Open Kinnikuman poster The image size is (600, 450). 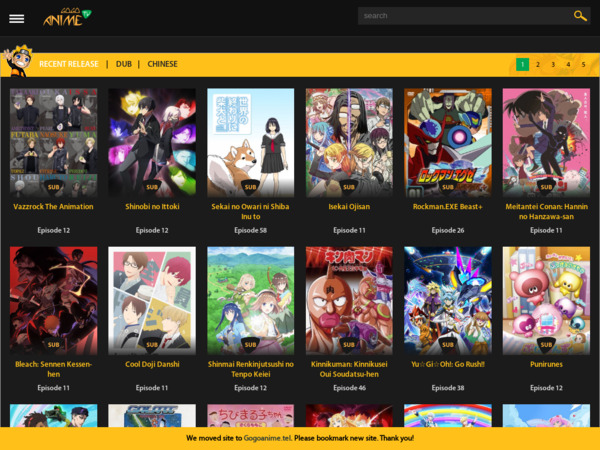(x=349, y=301)
